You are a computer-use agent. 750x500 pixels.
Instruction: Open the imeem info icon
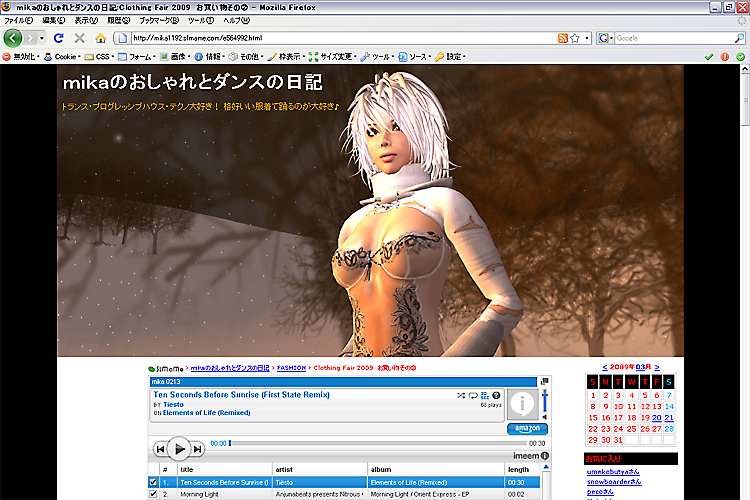[544, 456]
